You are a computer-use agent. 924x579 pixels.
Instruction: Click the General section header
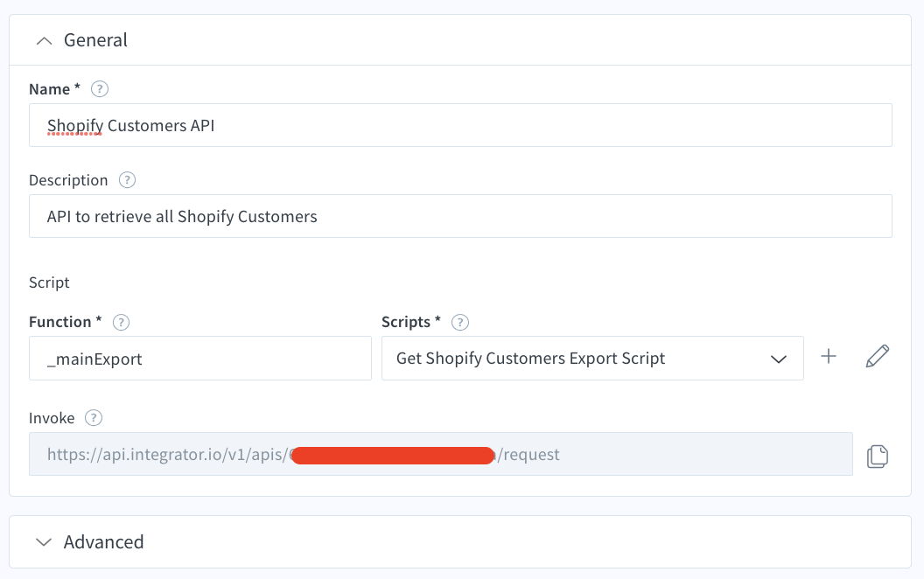click(95, 40)
